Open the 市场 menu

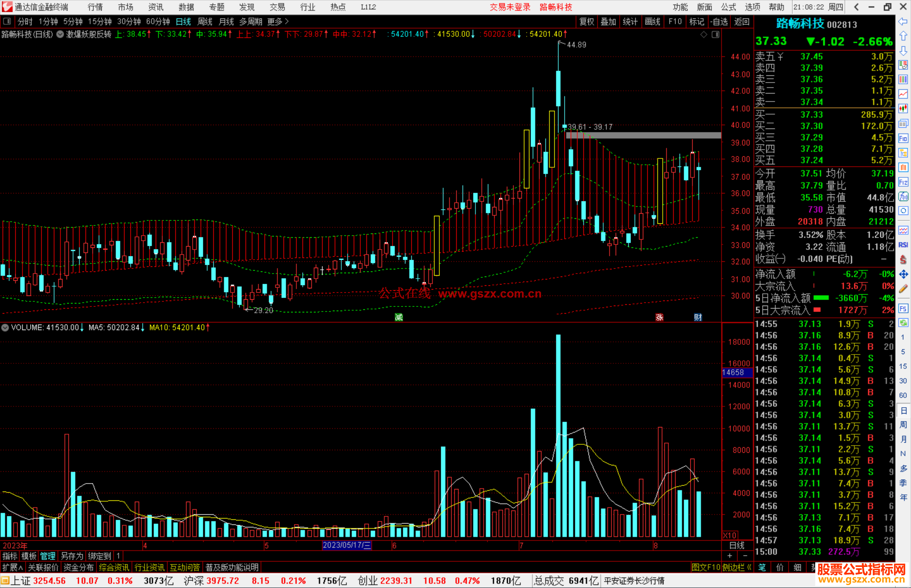(125, 7)
